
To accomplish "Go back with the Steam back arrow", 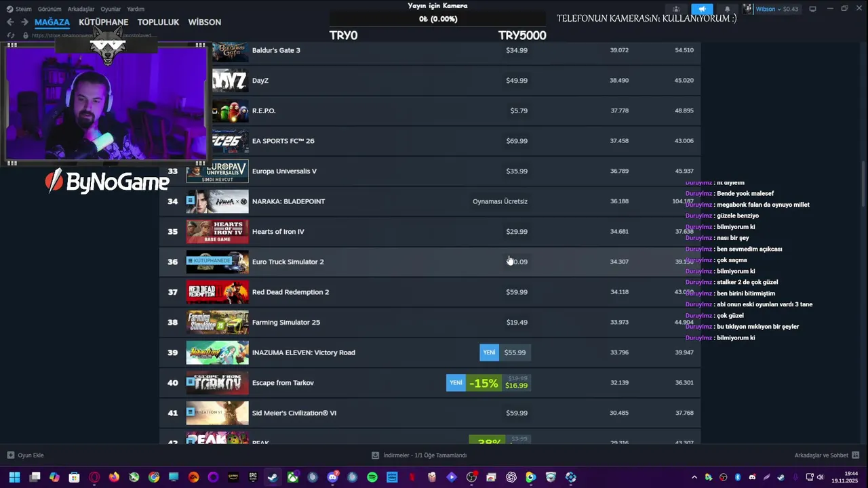I will 10,22.
